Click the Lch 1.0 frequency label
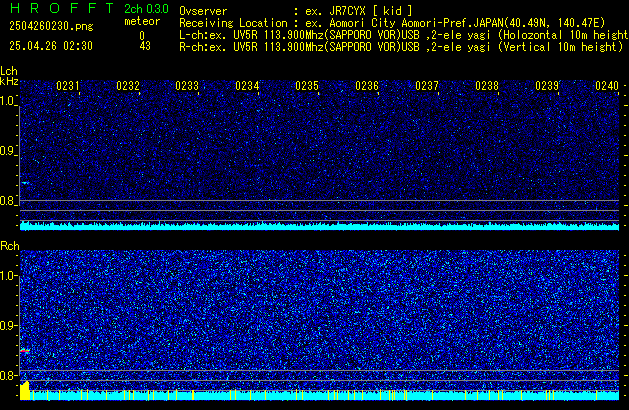This screenshot has height=410, width=629. coord(8,101)
